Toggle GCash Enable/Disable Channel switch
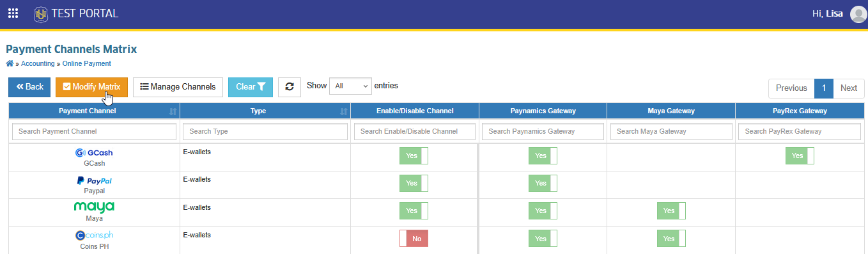 pos(414,156)
